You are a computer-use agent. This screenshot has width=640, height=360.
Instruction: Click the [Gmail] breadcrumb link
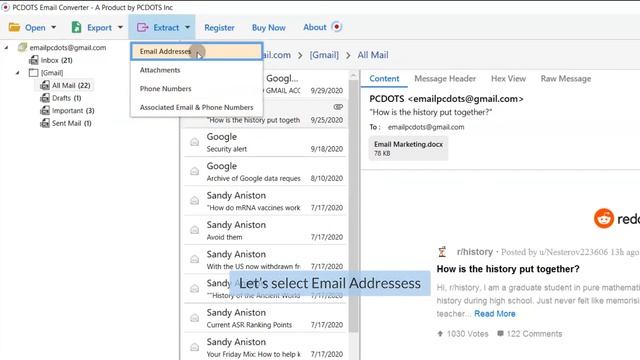[x=324, y=55]
